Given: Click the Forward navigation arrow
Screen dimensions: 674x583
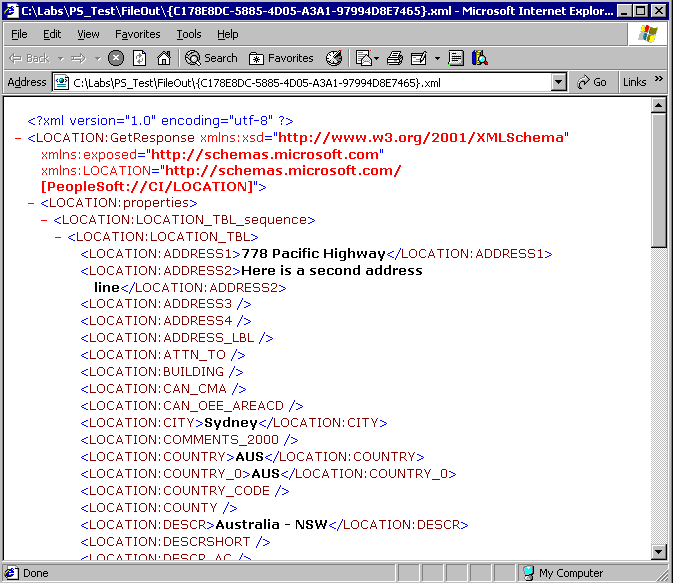Looking at the screenshot, I should (x=79, y=58).
